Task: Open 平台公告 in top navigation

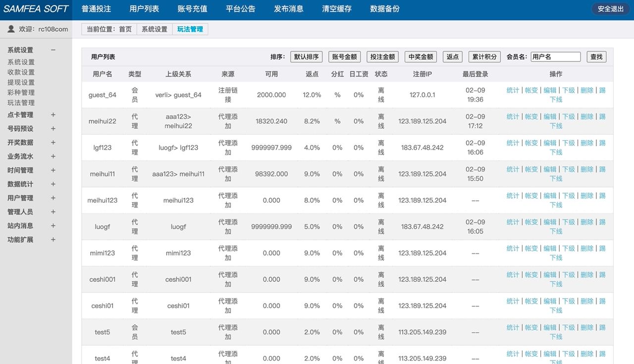Action: (241, 9)
